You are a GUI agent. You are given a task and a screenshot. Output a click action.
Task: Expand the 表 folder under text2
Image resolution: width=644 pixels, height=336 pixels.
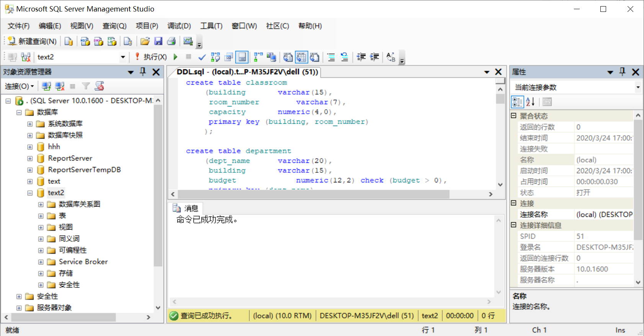[41, 216]
